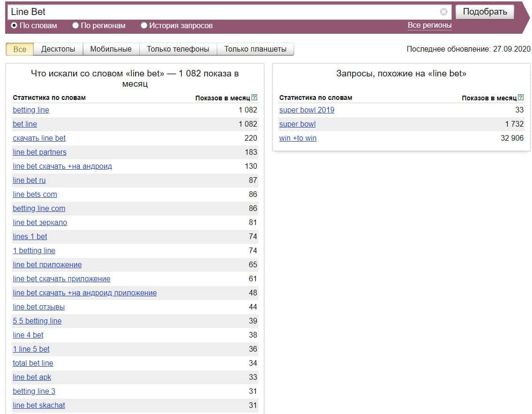
Task: Click the 'super bowl 2019' similar query
Action: [307, 110]
